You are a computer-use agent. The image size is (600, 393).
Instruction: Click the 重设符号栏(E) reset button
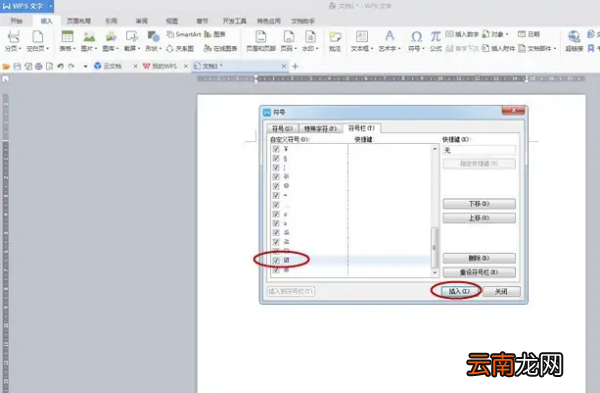(479, 272)
